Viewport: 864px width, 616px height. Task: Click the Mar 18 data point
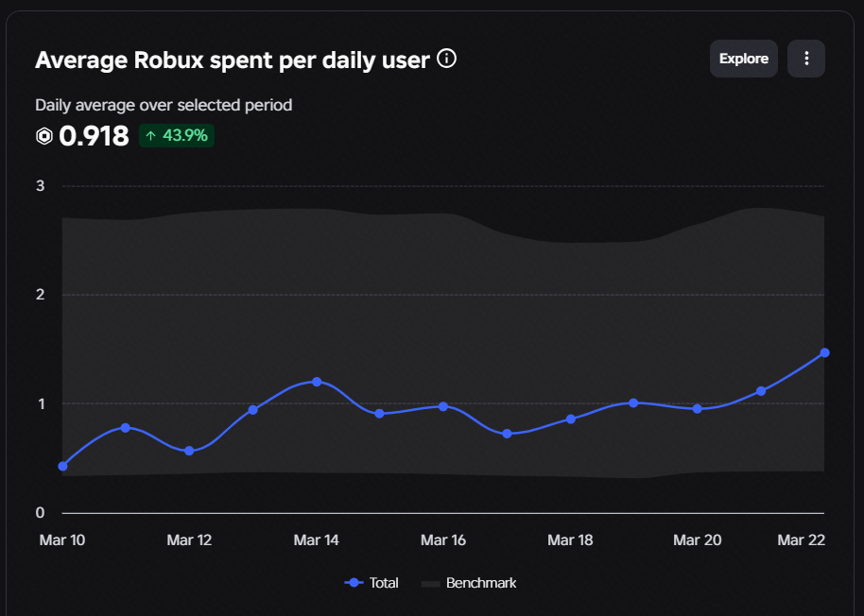tap(571, 419)
